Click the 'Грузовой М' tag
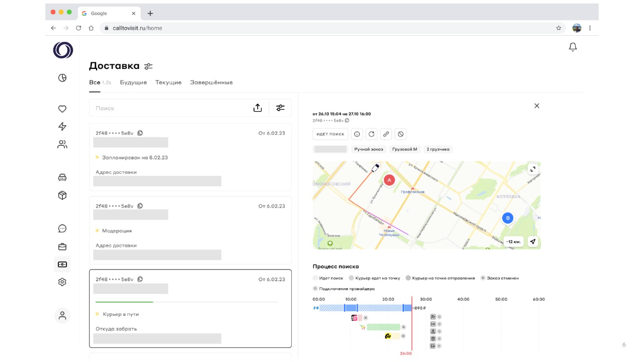 click(x=405, y=149)
